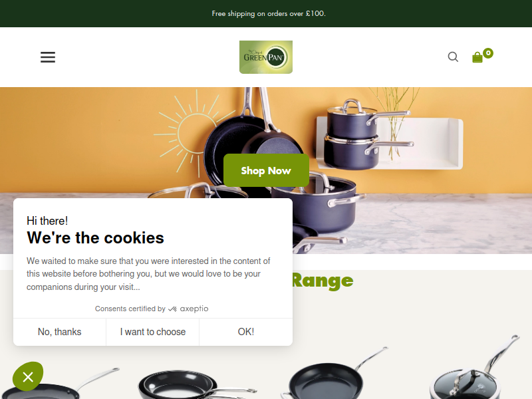Click the We're the cookies heading
Screen dimensions: 532x399
95,238
